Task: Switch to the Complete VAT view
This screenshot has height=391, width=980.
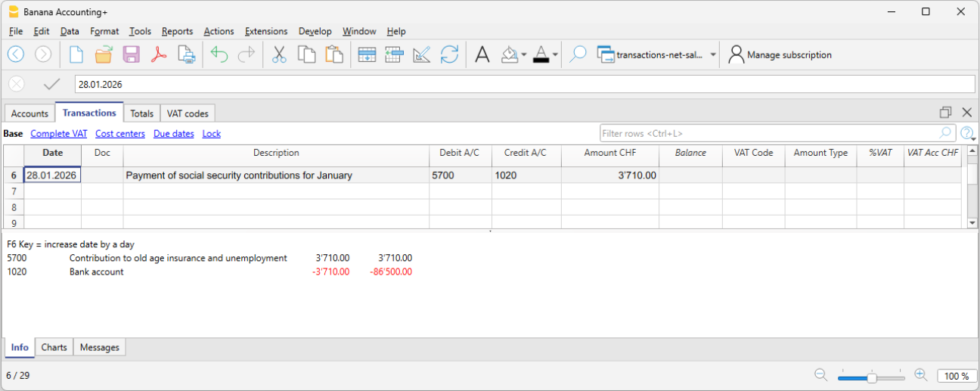Action: pos(59,133)
